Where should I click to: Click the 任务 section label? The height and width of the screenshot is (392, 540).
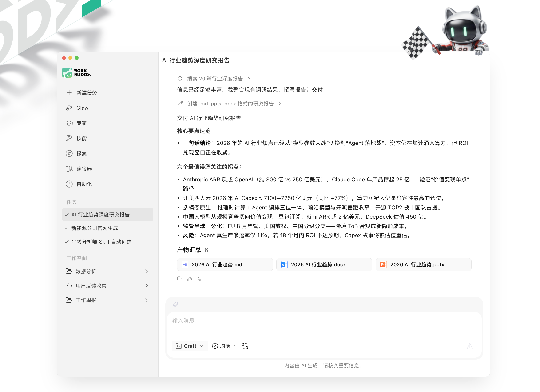[71, 202]
